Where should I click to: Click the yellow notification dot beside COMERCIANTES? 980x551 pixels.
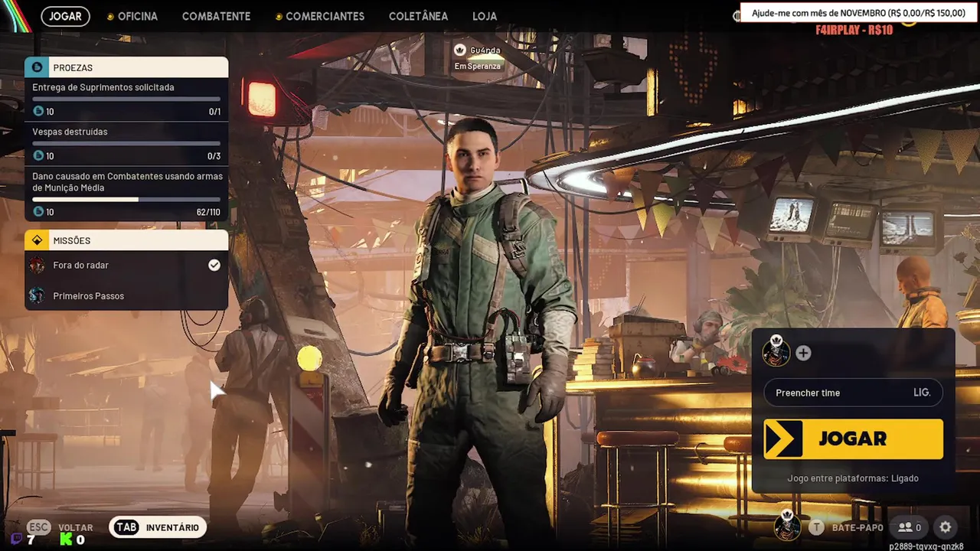279,17
